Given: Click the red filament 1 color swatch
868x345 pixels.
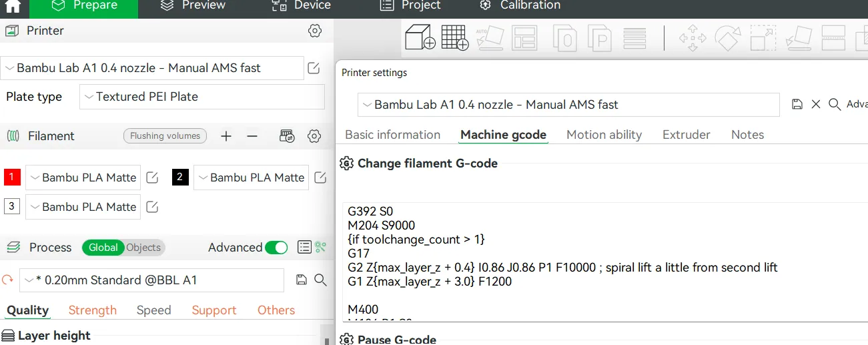Looking at the screenshot, I should tap(12, 178).
